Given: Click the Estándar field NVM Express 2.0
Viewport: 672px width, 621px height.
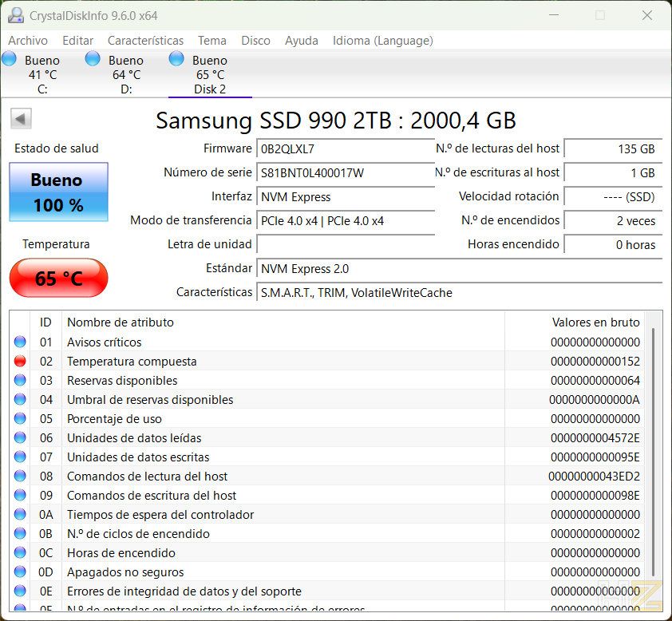Looking at the screenshot, I should tap(460, 269).
